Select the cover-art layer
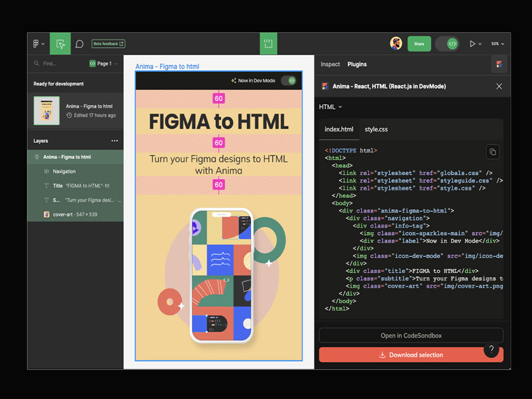Viewport: 532px width, 399px height. [x=76, y=214]
